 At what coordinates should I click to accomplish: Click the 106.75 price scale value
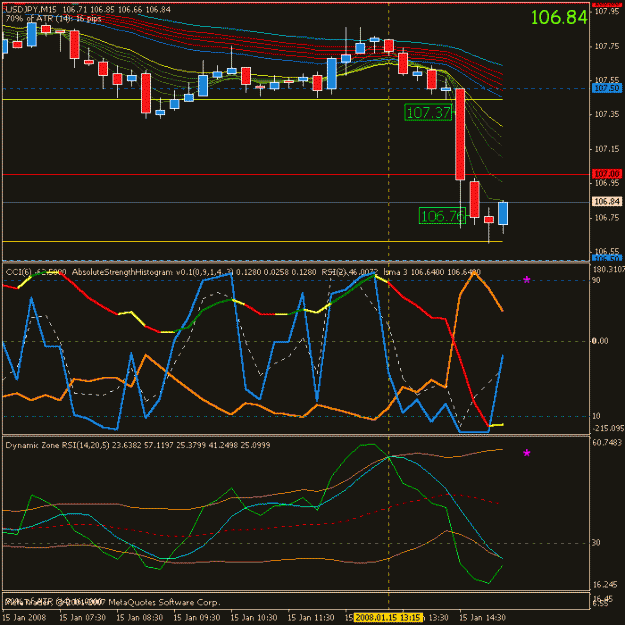[x=607, y=218]
